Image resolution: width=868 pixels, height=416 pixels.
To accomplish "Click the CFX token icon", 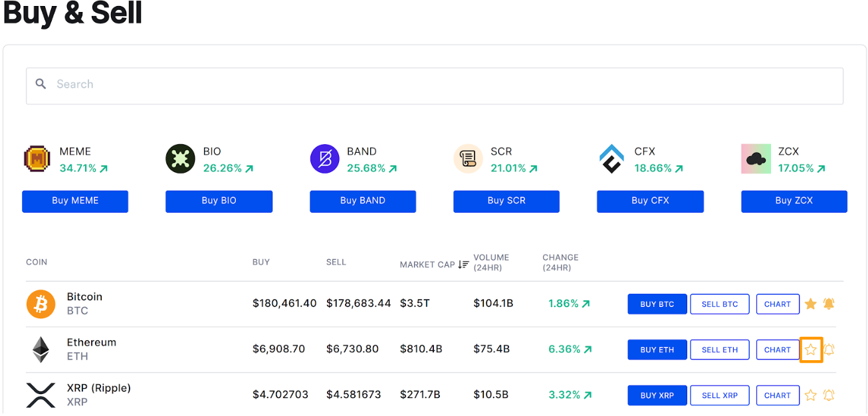I will pyautogui.click(x=611, y=158).
